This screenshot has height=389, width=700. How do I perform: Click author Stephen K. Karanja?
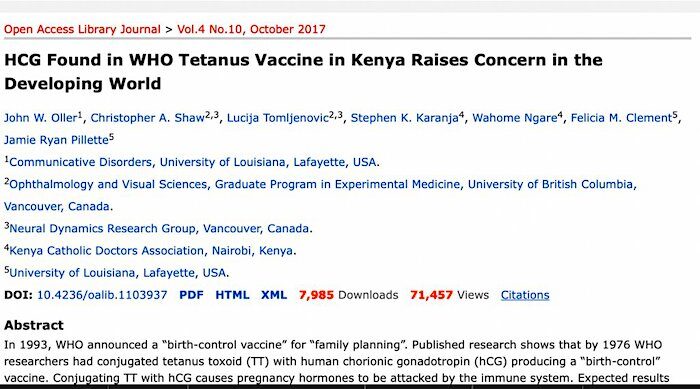click(x=404, y=118)
